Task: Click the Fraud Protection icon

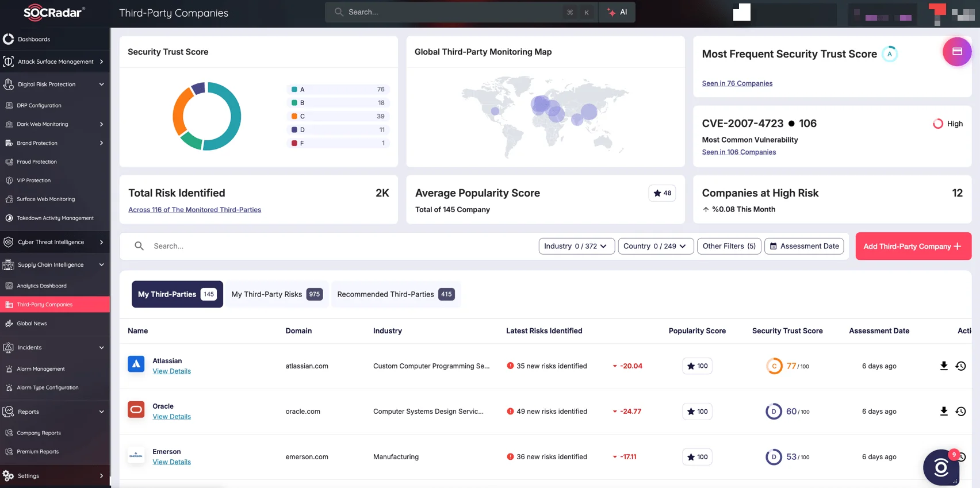Action: (x=9, y=162)
